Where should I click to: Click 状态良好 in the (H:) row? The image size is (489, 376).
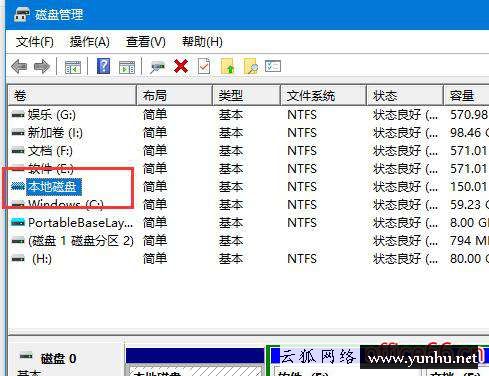click(x=397, y=259)
